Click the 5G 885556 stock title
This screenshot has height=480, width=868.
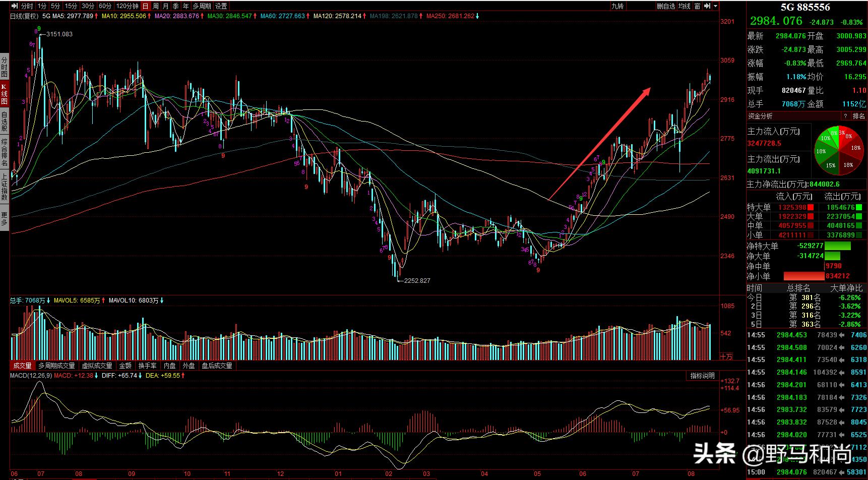805,7
